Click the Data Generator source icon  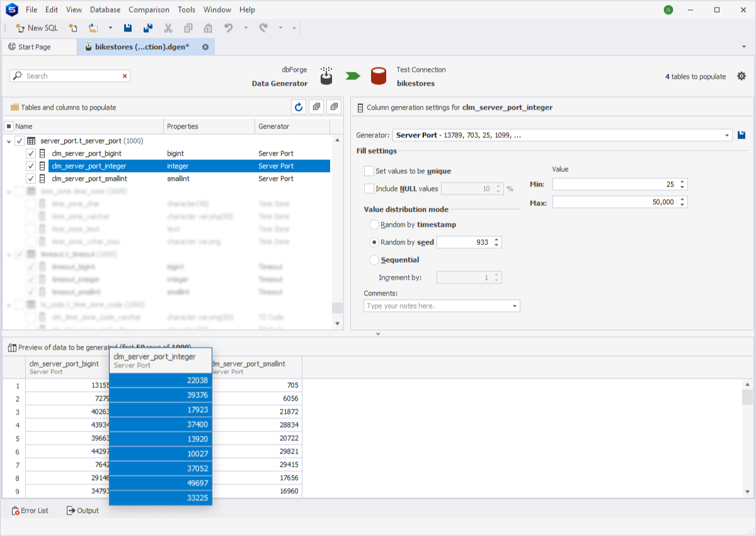click(x=326, y=76)
